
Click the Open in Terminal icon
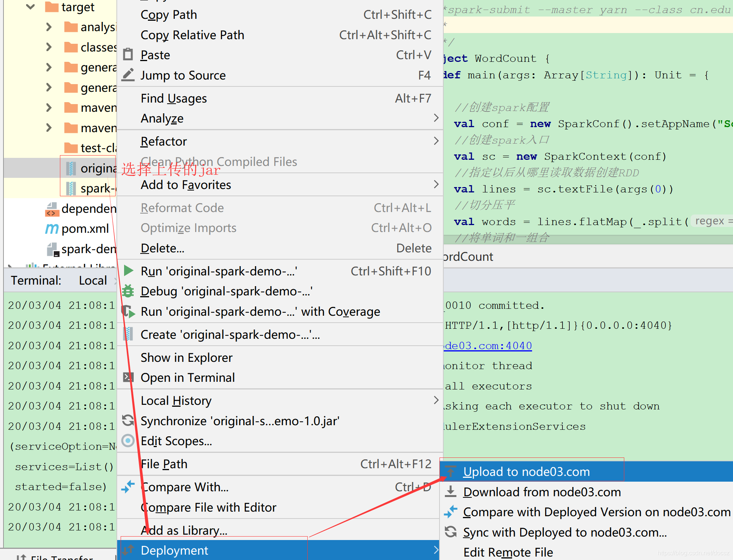(128, 377)
